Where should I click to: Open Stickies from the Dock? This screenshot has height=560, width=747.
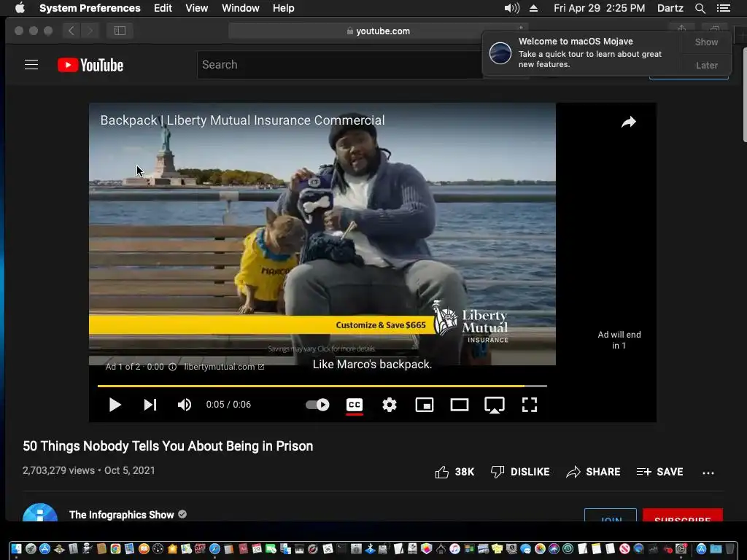tap(498, 548)
